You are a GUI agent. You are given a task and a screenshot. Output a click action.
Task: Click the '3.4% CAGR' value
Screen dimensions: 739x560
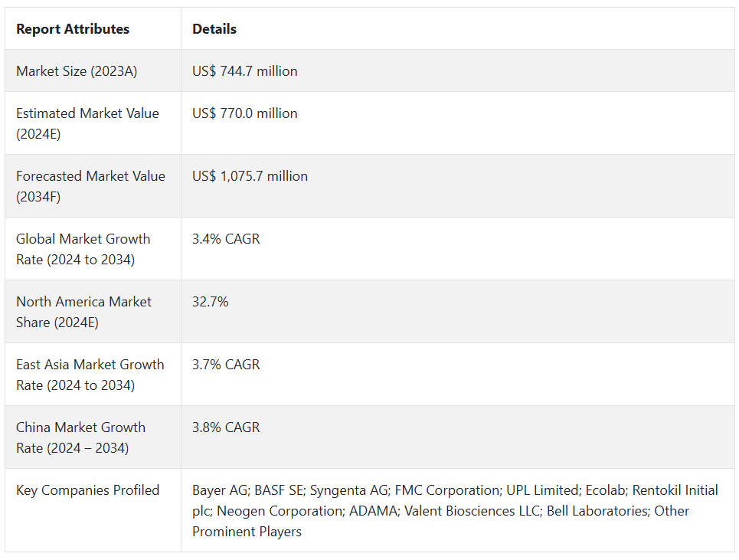(x=226, y=239)
